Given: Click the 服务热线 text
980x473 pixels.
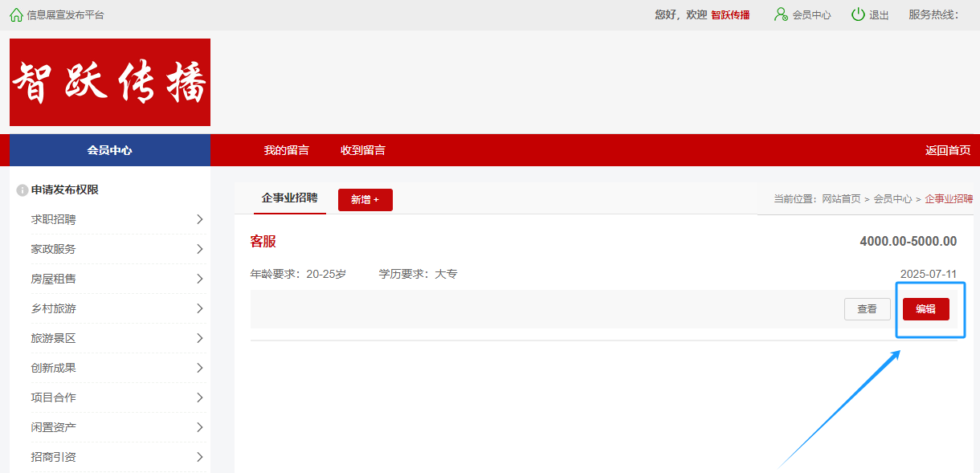Looking at the screenshot, I should pyautogui.click(x=933, y=15).
